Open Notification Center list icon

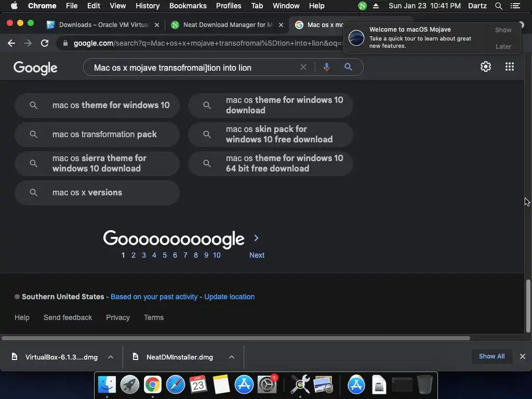(515, 6)
